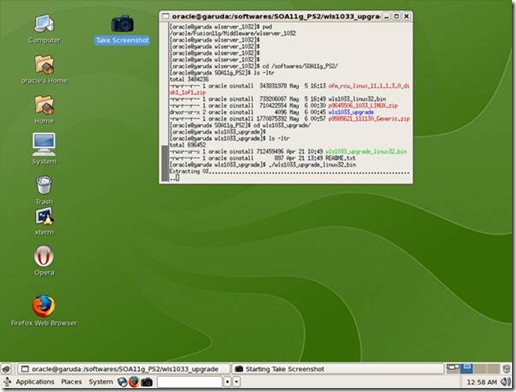The width and height of the screenshot is (516, 392).
Task: Click the camera screenshot launcher in the panel
Action: 146,382
